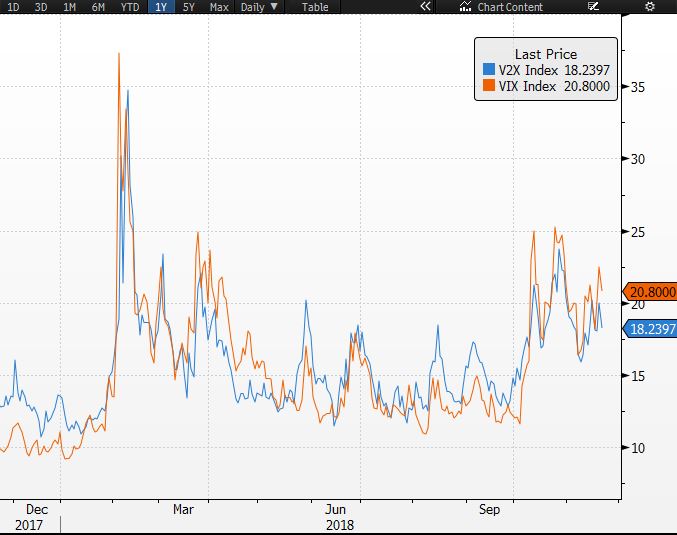Click the 35 y-axis label
This screenshot has height=535, width=677.
tap(638, 87)
